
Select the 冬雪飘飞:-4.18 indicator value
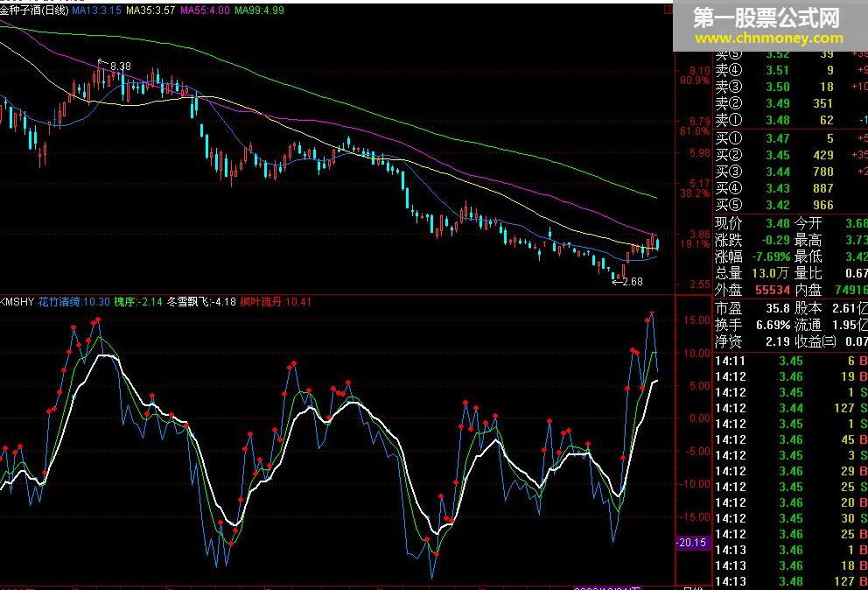click(x=201, y=302)
